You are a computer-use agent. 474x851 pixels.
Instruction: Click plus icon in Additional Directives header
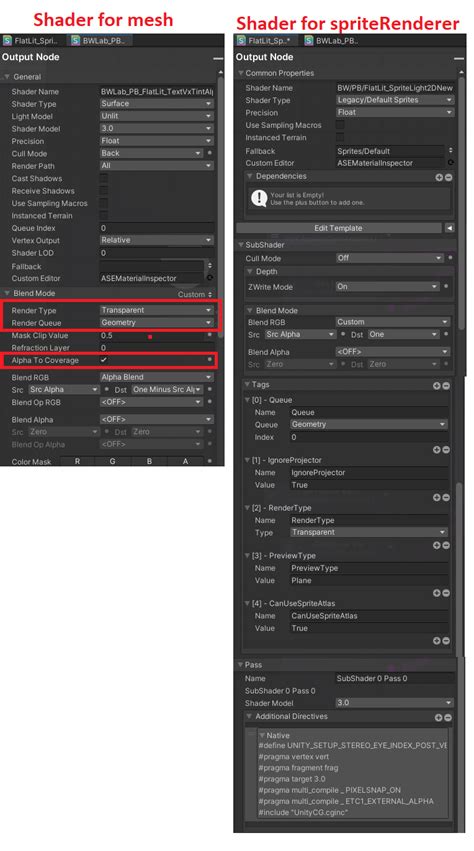438,717
